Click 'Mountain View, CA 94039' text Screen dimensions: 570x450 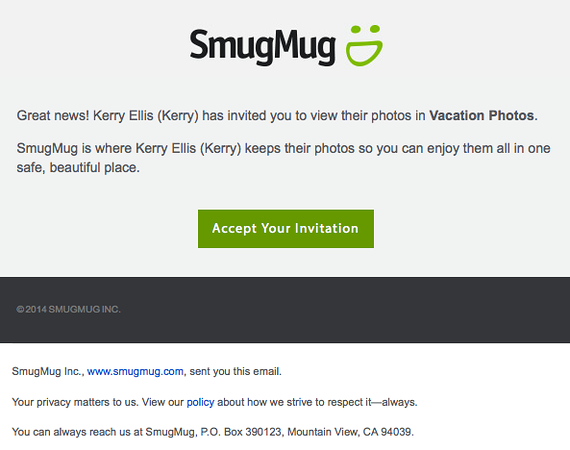350,432
